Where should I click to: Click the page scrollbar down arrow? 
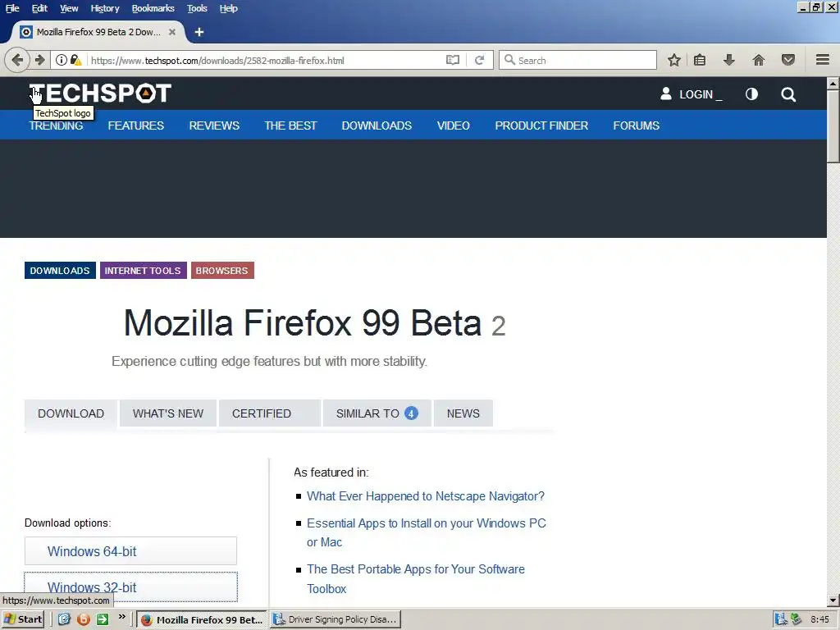tap(833, 600)
